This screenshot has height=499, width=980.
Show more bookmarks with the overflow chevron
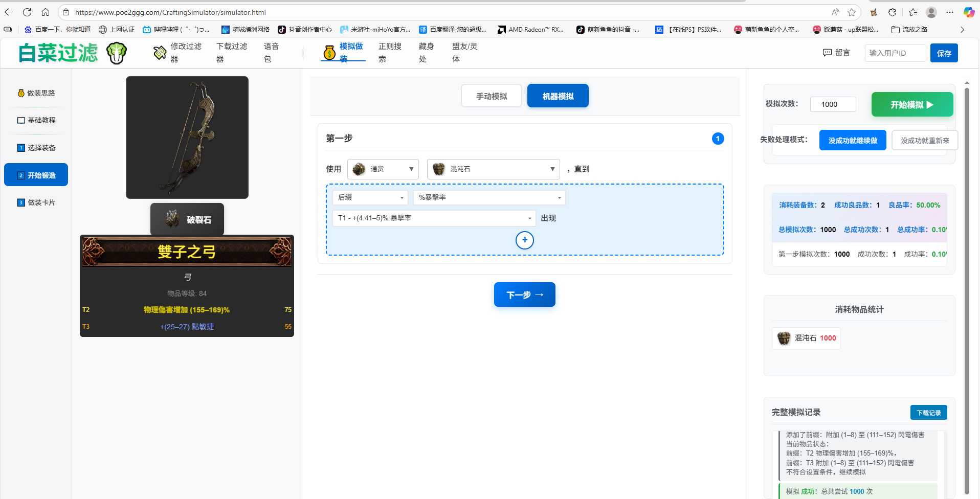(x=962, y=30)
